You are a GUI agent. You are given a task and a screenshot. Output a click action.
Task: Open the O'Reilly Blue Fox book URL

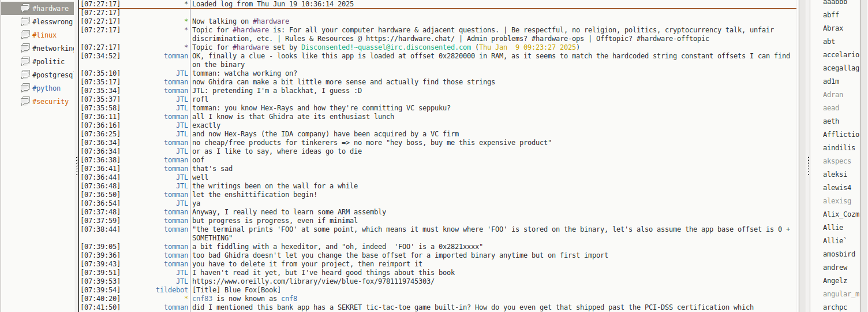tap(313, 281)
